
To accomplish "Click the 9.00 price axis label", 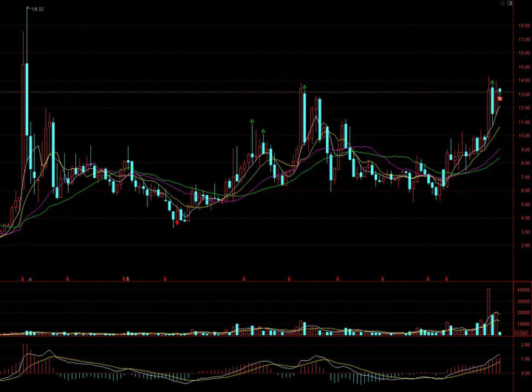I will [525, 150].
